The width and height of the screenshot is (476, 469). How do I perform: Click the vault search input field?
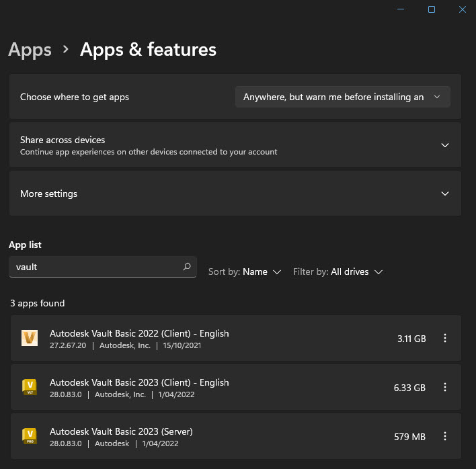[103, 267]
